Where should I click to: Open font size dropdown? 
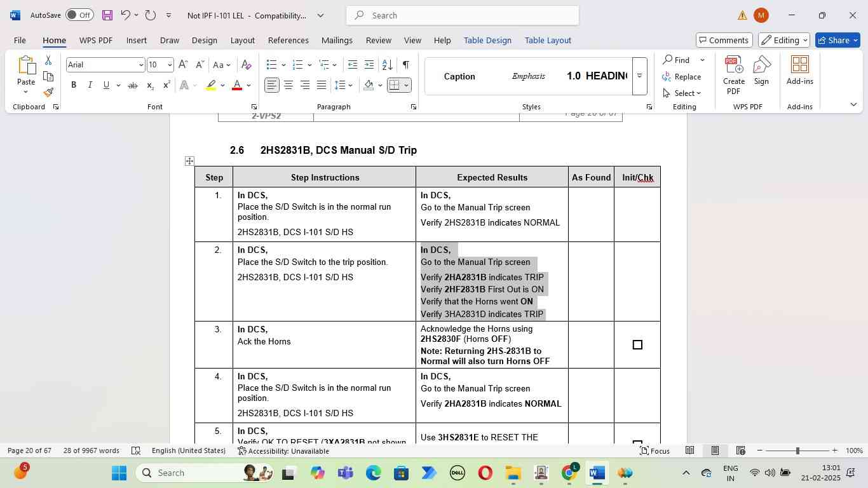point(169,65)
